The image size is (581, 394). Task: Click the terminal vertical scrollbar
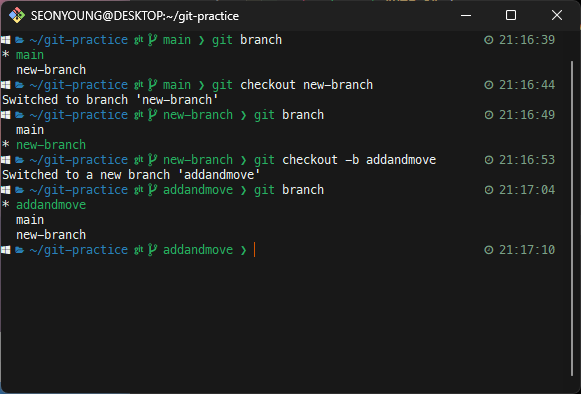[x=572, y=219]
